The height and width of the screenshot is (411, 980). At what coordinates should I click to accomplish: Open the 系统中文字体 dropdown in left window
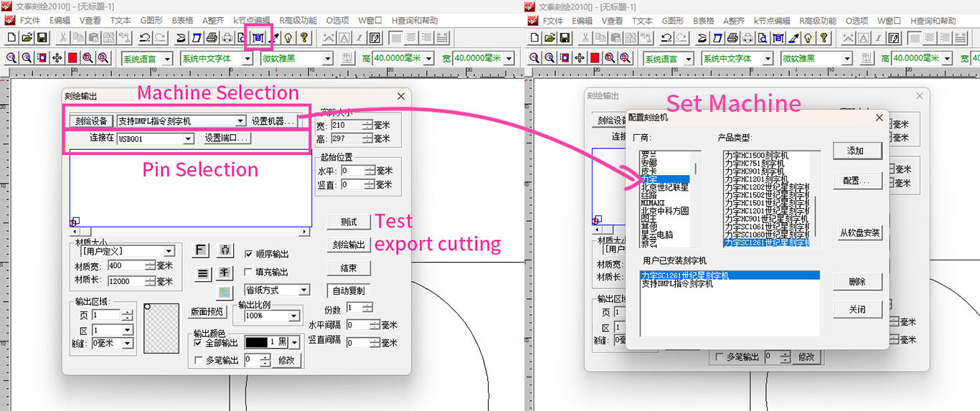tap(248, 58)
